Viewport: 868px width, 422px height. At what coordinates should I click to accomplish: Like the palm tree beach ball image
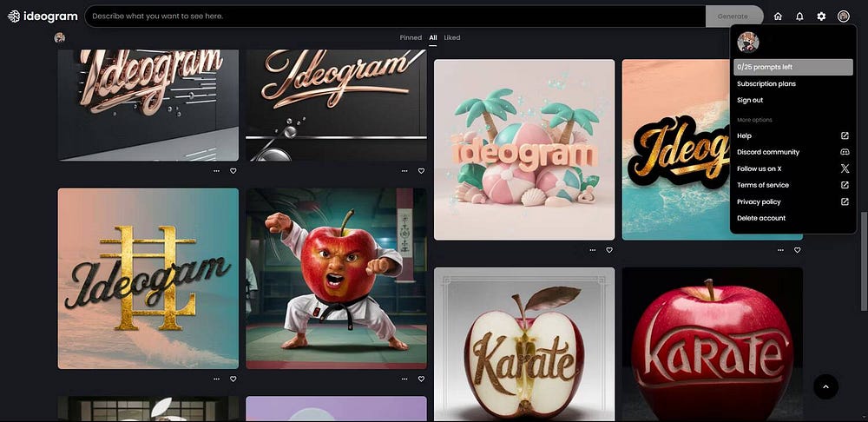pyautogui.click(x=609, y=250)
